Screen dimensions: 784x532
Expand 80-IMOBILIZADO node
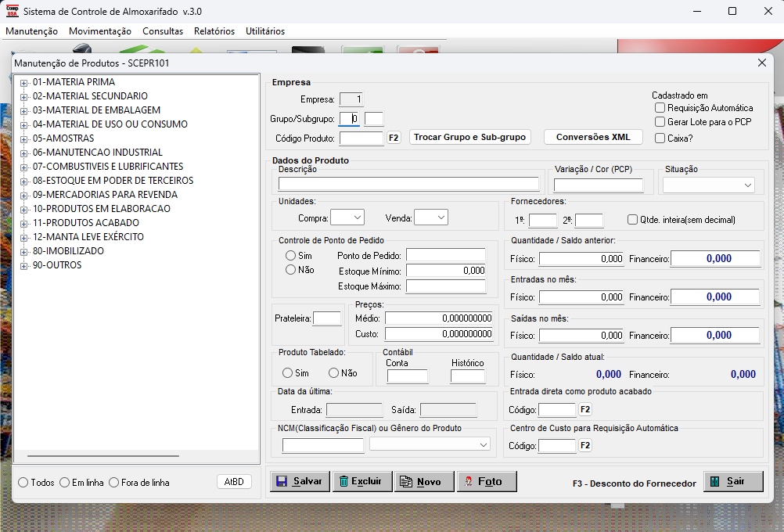coord(23,252)
